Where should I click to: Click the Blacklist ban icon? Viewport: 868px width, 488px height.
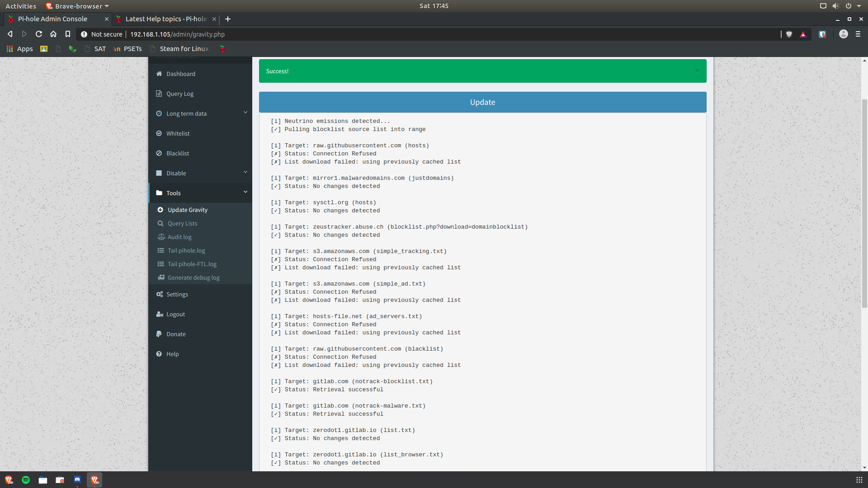[159, 153]
